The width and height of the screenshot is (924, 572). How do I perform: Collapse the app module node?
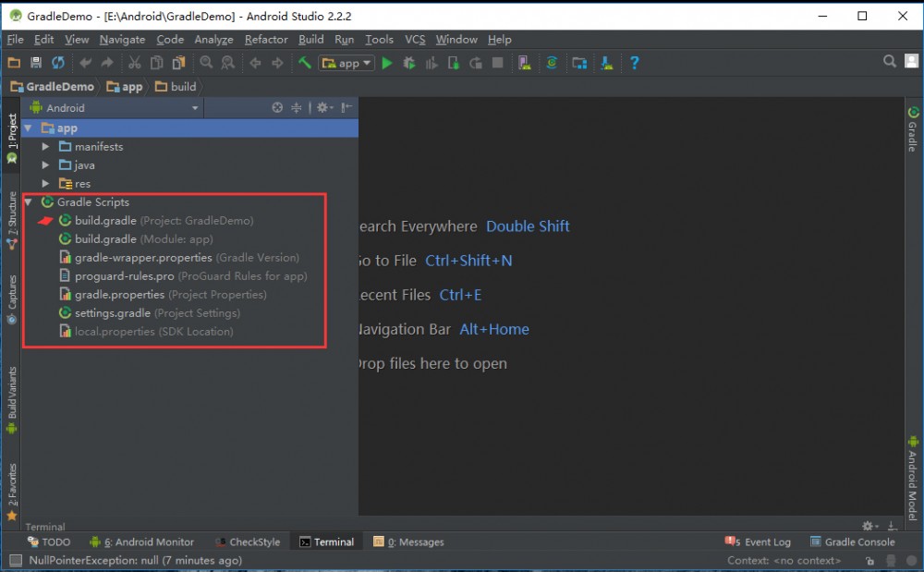(28, 128)
